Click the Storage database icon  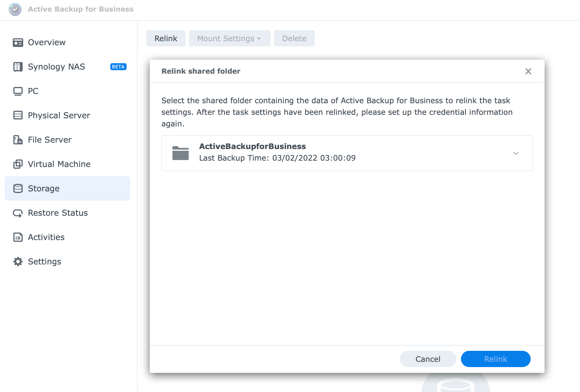click(18, 188)
